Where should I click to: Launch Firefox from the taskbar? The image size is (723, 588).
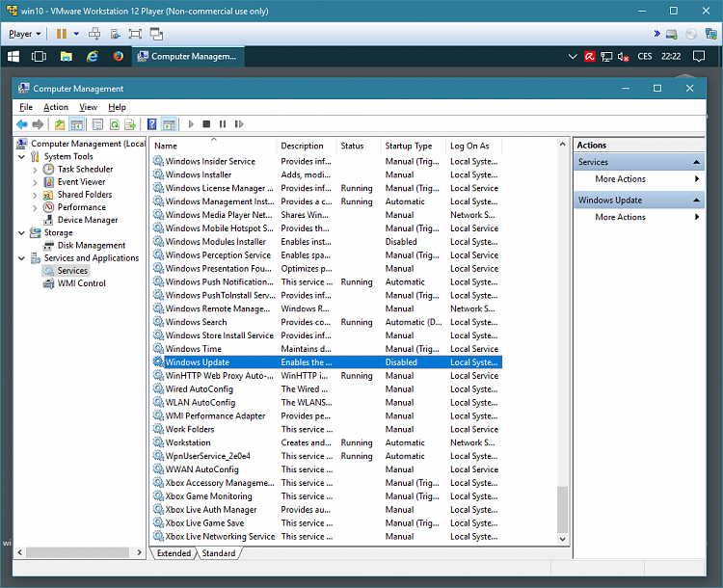pos(119,56)
